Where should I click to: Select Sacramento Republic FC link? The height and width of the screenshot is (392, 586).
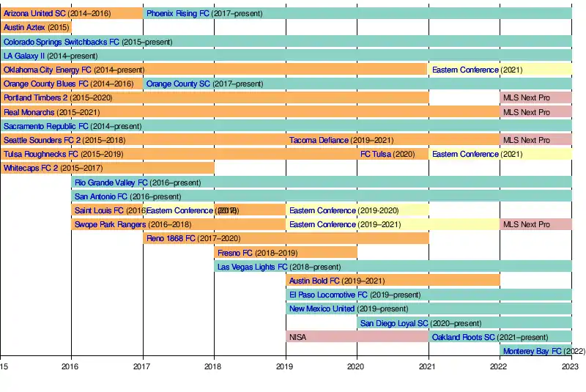pyautogui.click(x=45, y=126)
